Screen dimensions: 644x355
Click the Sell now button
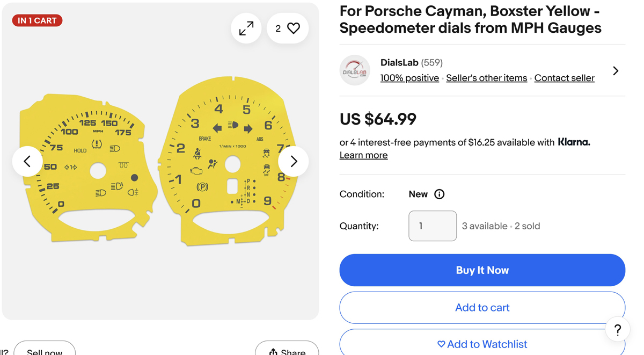pyautogui.click(x=45, y=350)
